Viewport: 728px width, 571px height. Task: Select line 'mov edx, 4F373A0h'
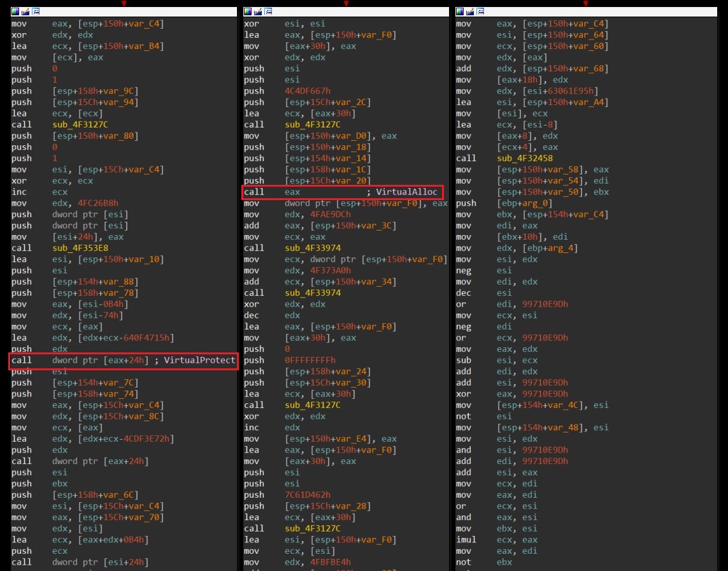tap(297, 270)
